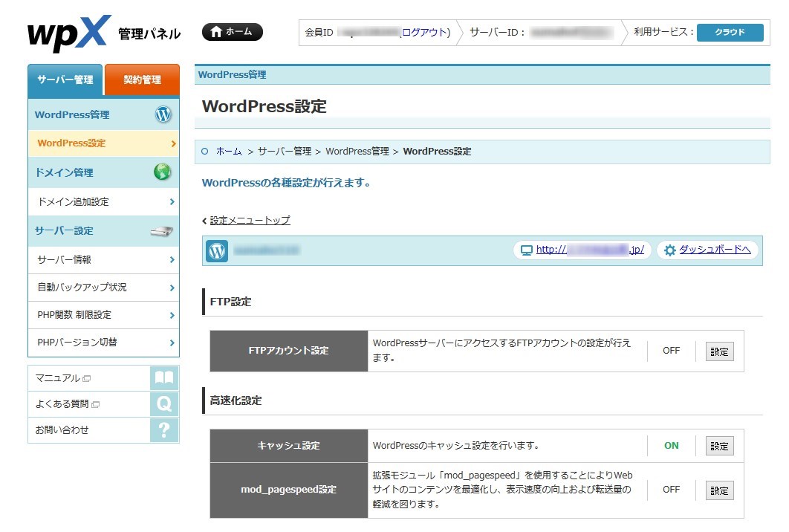Click the キャッシュ設定 row header
The width and height of the screenshot is (789, 532).
pyautogui.click(x=289, y=445)
